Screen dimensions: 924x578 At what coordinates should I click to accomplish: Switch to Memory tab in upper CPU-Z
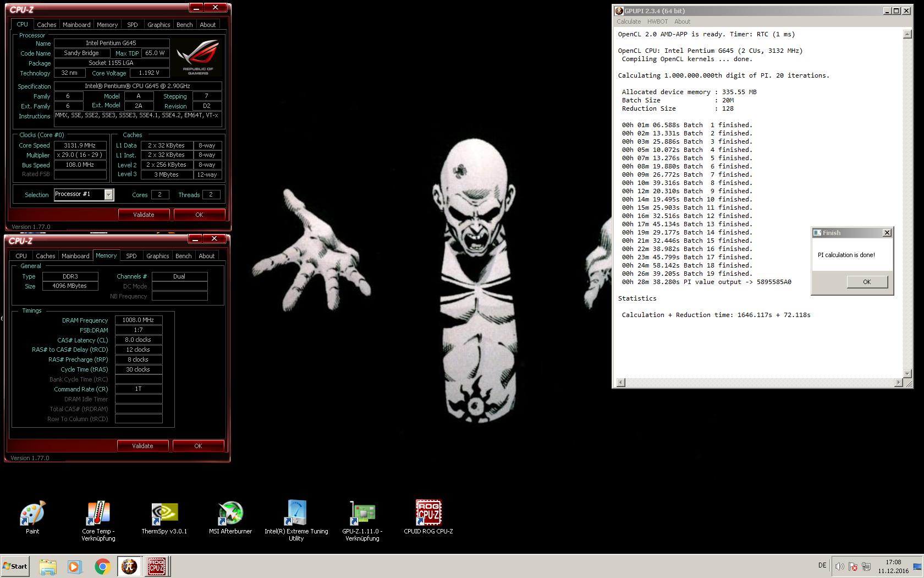[x=107, y=25]
